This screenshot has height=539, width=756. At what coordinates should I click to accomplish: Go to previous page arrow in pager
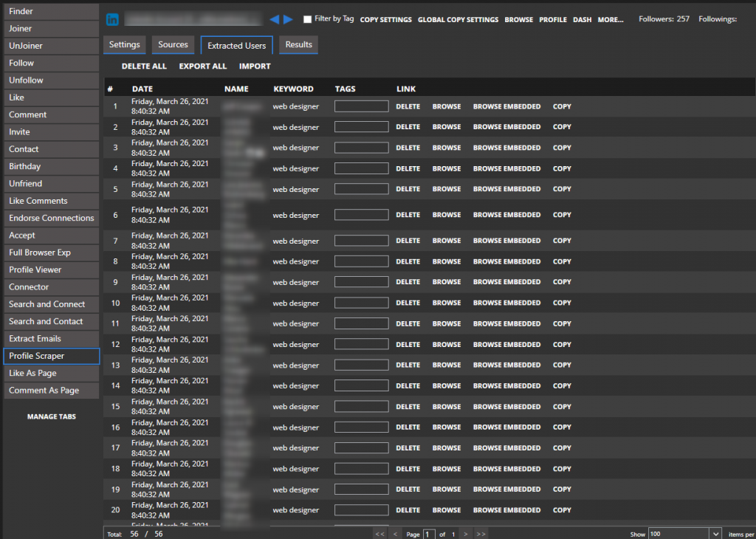click(396, 534)
